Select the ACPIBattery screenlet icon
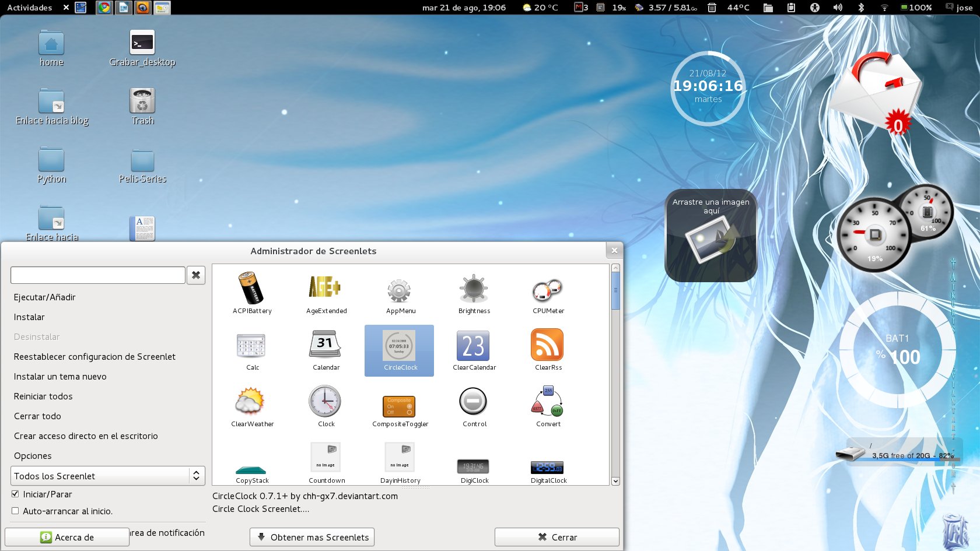The height and width of the screenshot is (551, 980). click(252, 290)
